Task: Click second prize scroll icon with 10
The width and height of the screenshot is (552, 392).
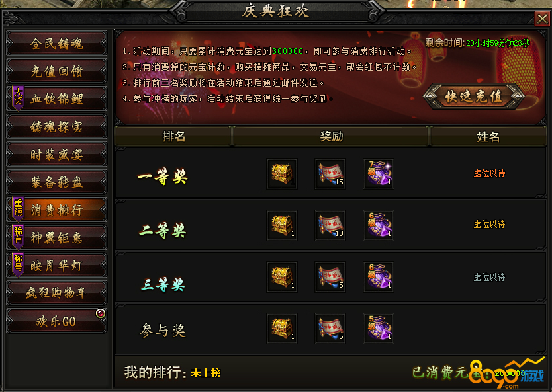Action: tap(330, 225)
